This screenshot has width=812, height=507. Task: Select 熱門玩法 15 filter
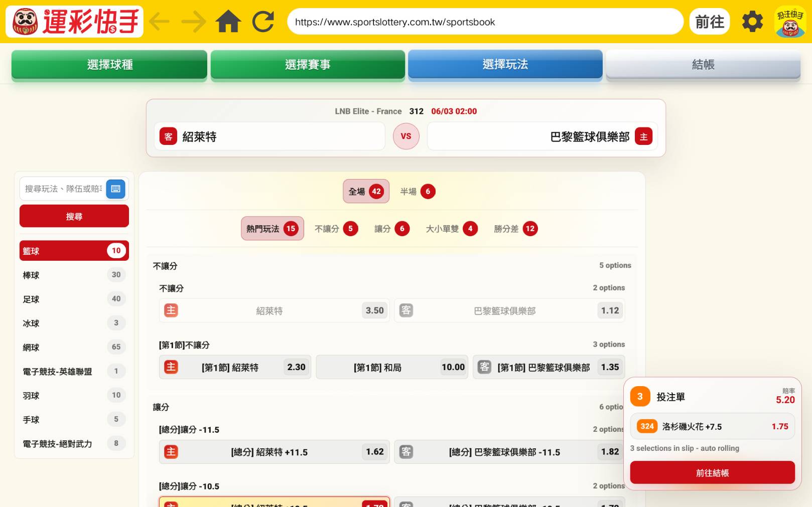[273, 228]
